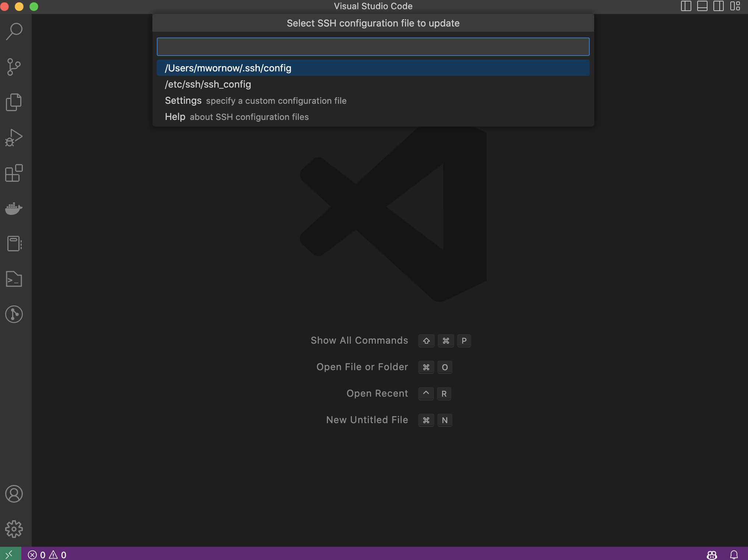Open the notebook-style activity bar icon
Screen dimensions: 748x560
(x=14, y=244)
